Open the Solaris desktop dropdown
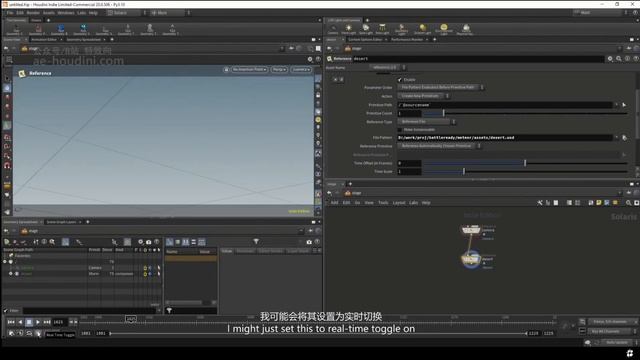The image size is (640, 360). pyautogui.click(x=127, y=13)
